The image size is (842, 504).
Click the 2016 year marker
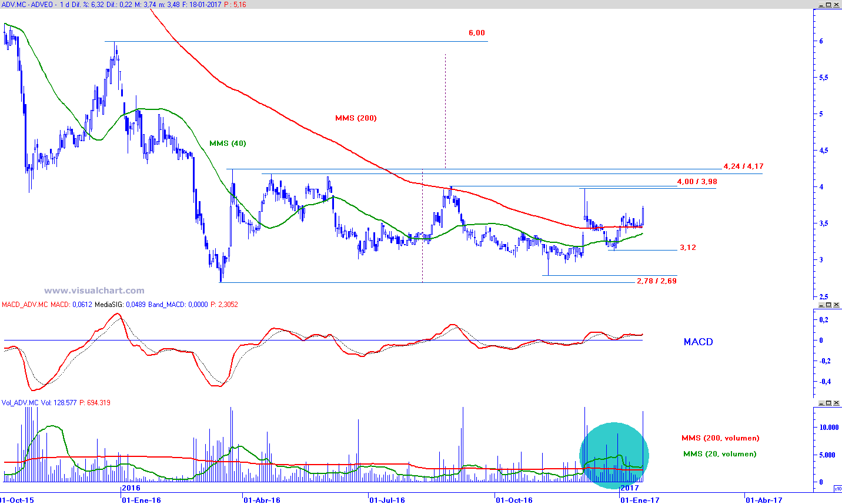pyautogui.click(x=131, y=488)
